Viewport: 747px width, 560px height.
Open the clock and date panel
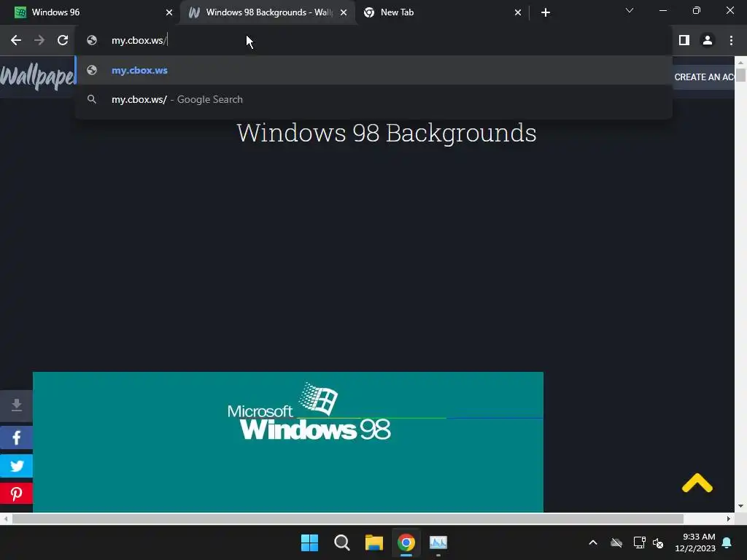(695, 542)
